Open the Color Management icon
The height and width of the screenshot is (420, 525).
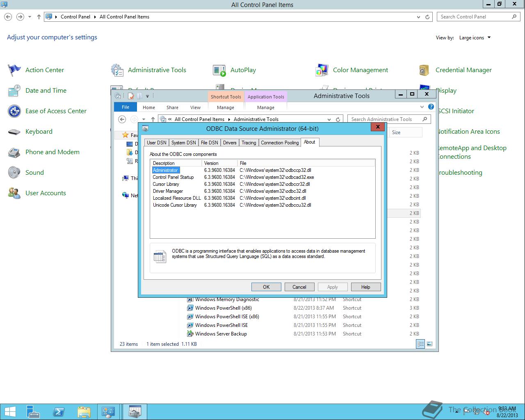pos(322,70)
